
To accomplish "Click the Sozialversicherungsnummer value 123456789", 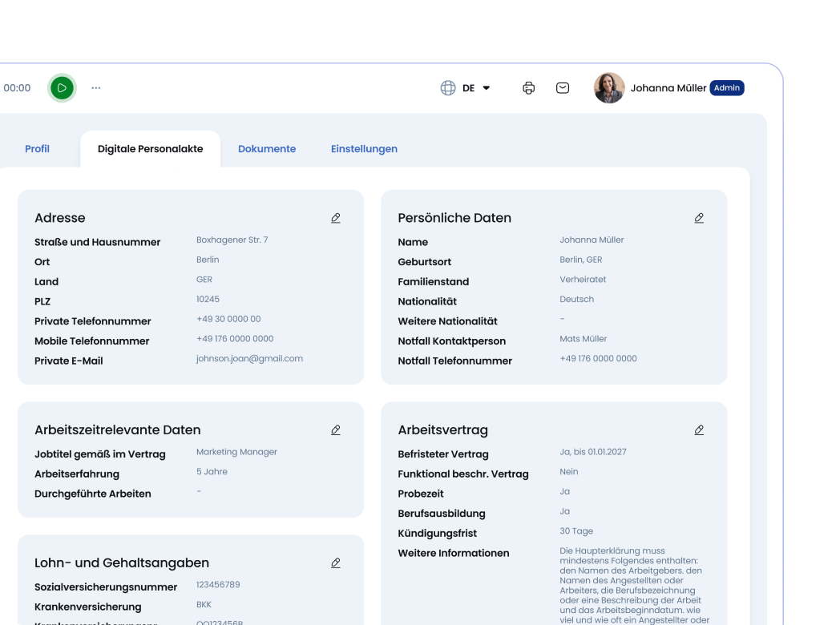I will [218, 585].
